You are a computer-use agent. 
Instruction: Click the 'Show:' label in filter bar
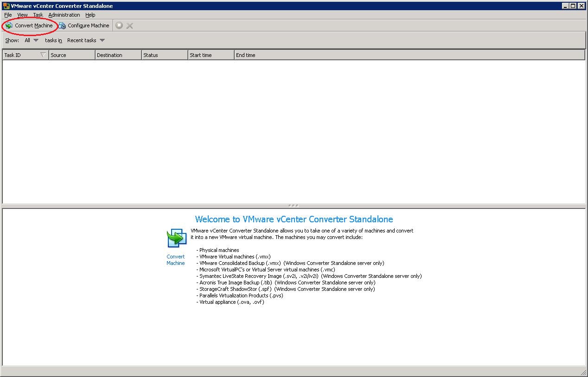12,40
